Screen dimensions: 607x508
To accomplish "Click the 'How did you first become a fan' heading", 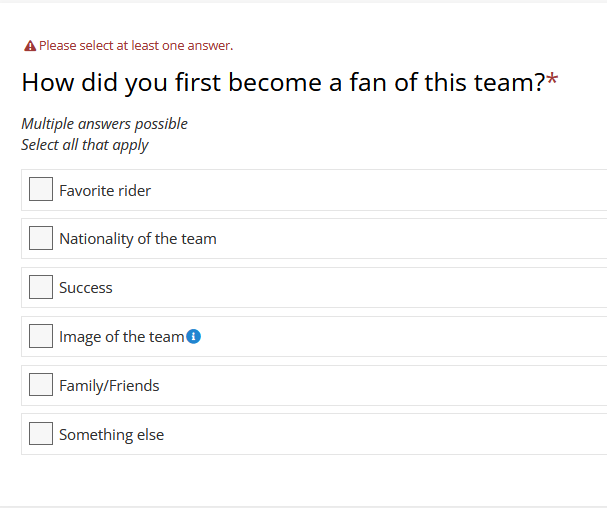I will point(282,83).
